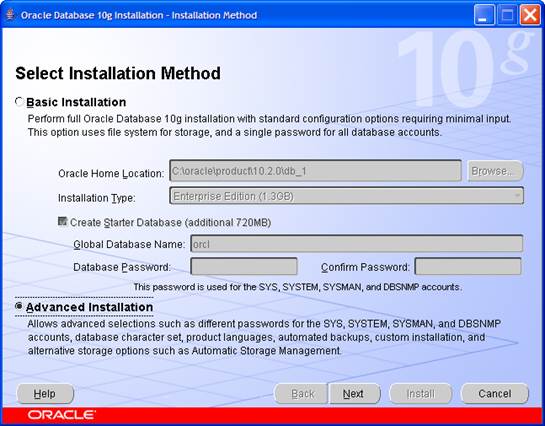Minimize the installer window
Screen dimensions: 545x426
tap(484, 16)
